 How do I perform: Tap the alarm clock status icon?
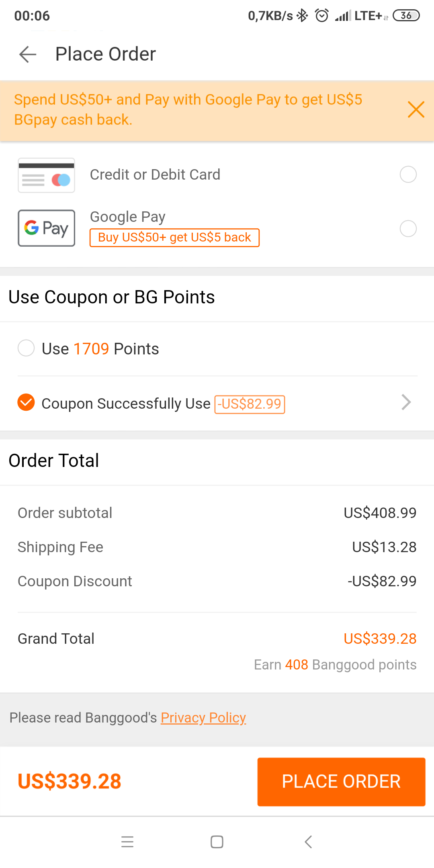[321, 16]
